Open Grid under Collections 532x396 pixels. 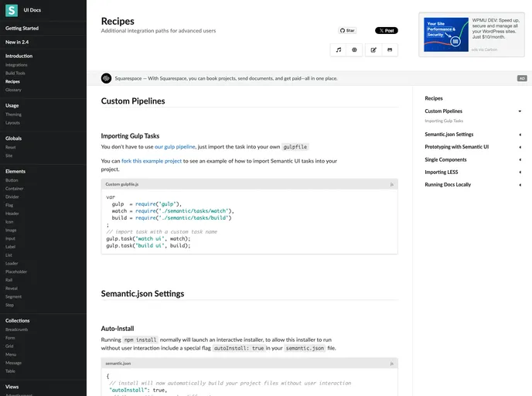[9, 346]
